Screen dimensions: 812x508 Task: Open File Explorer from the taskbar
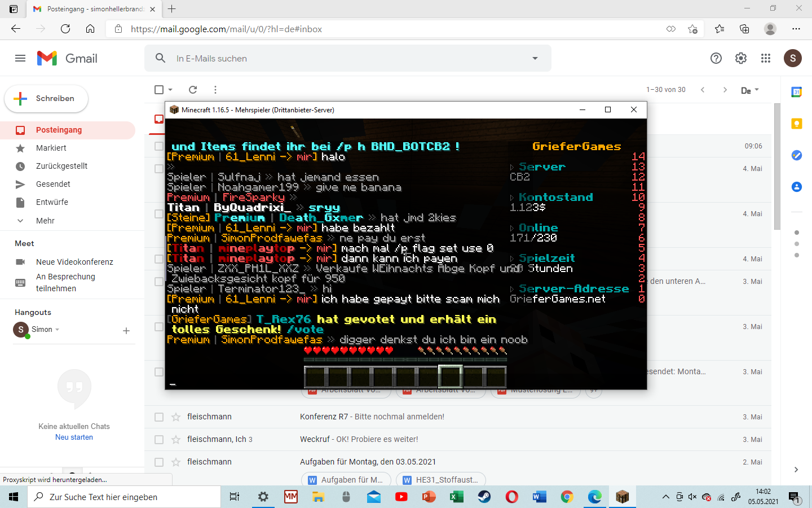click(x=319, y=497)
